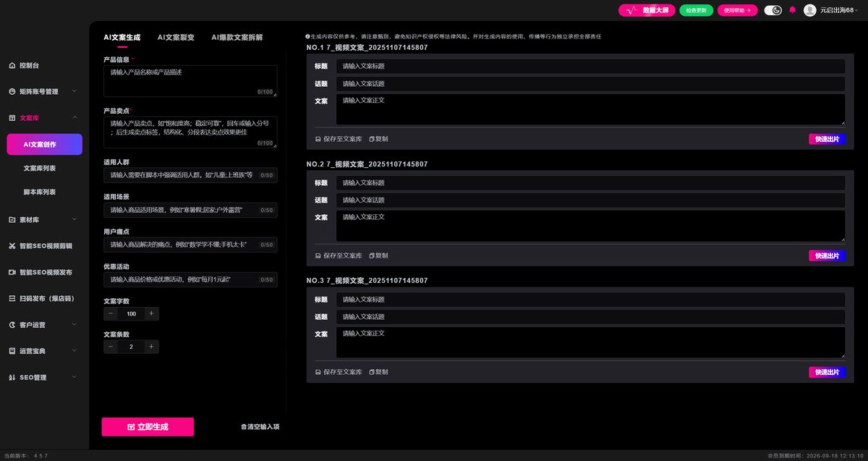Focus the 优惠活动 input field
868x461 pixels.
(x=190, y=279)
